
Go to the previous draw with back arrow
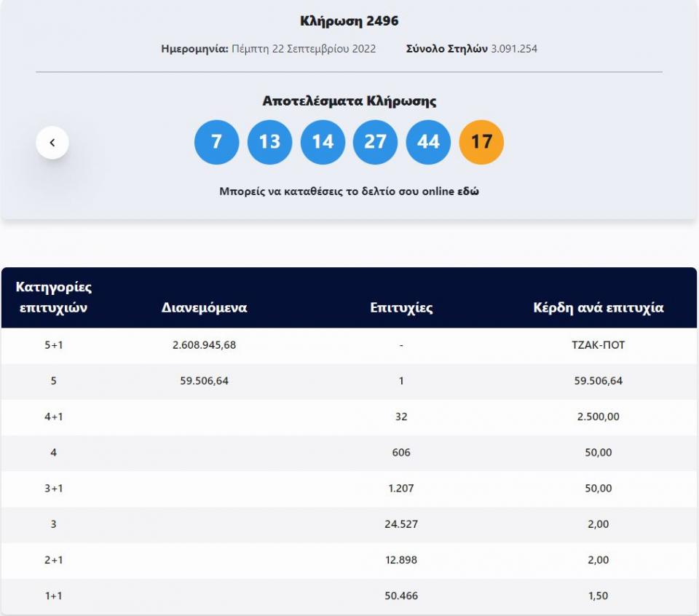click(52, 143)
